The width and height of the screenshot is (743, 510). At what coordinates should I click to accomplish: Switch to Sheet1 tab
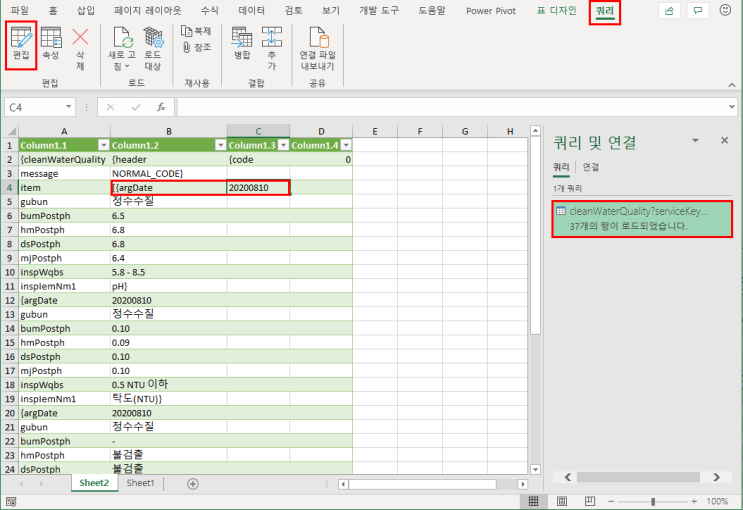[x=140, y=483]
